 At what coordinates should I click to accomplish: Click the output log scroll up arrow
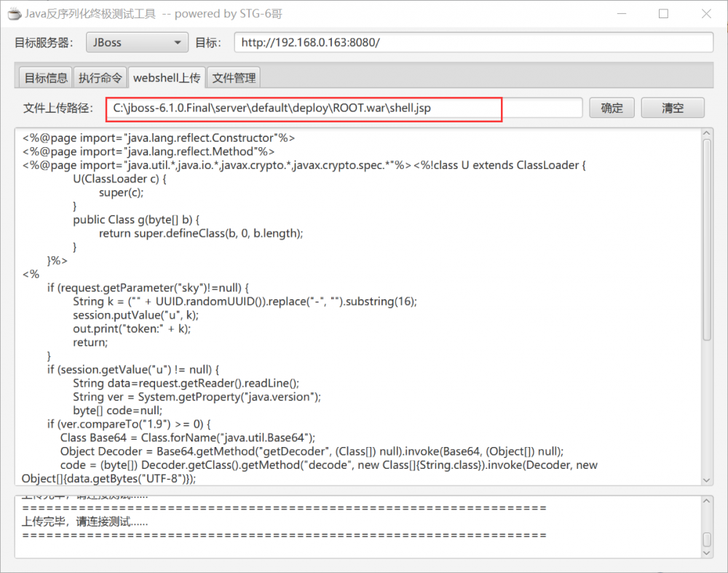click(706, 501)
